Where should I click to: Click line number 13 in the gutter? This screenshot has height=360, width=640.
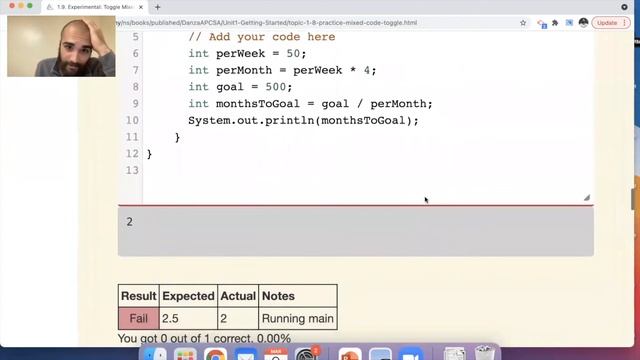point(132,170)
